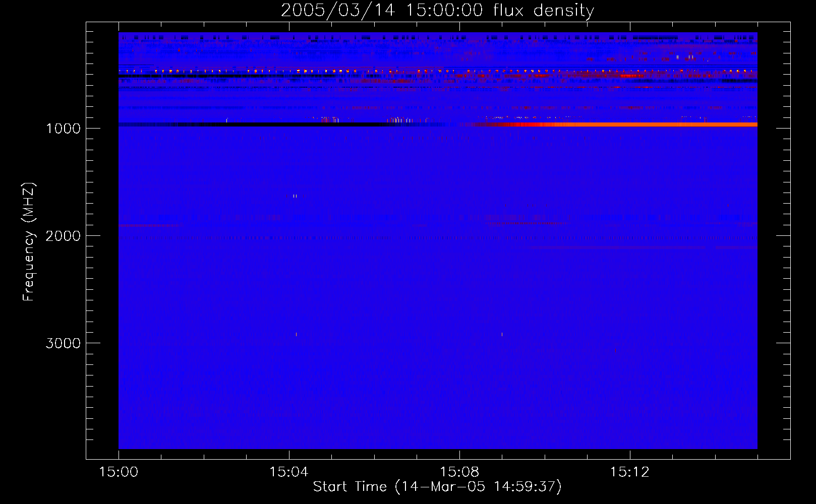Click the 2000 frequency tick label
Image resolution: width=816 pixels, height=504 pixels.
click(63, 236)
